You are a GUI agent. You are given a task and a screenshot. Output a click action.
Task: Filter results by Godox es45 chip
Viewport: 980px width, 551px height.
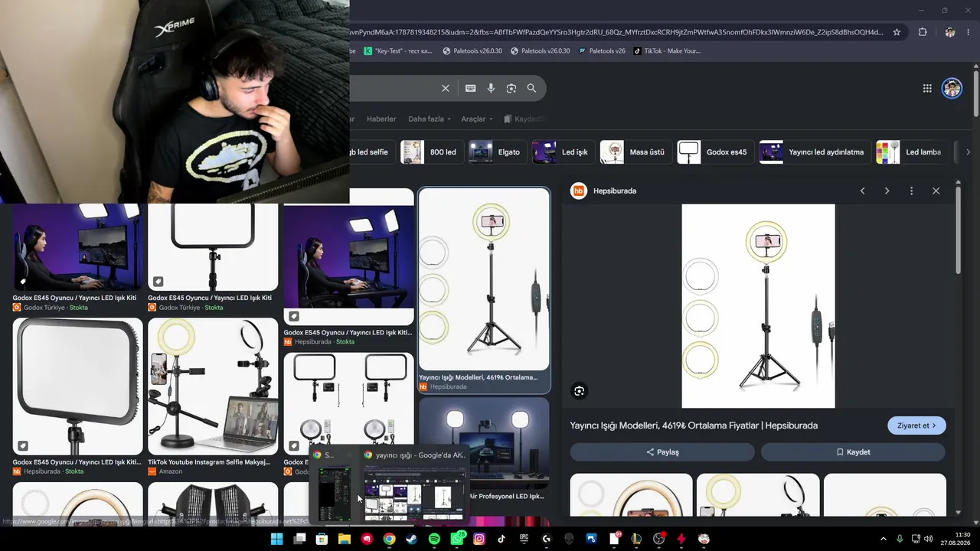point(714,152)
